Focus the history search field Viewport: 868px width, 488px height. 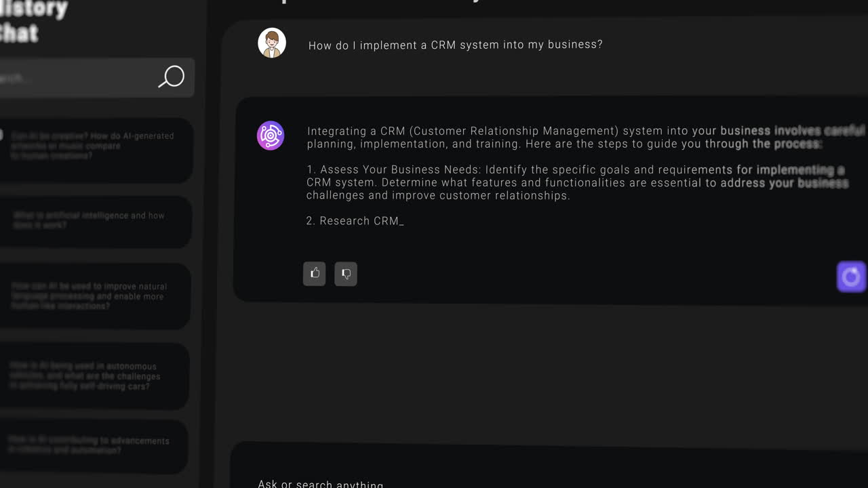76,77
